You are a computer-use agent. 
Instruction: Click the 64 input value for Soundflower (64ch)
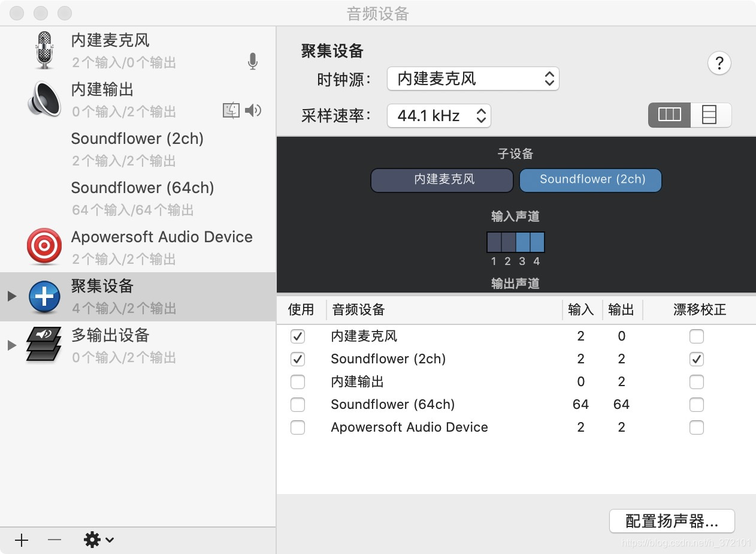(580, 405)
